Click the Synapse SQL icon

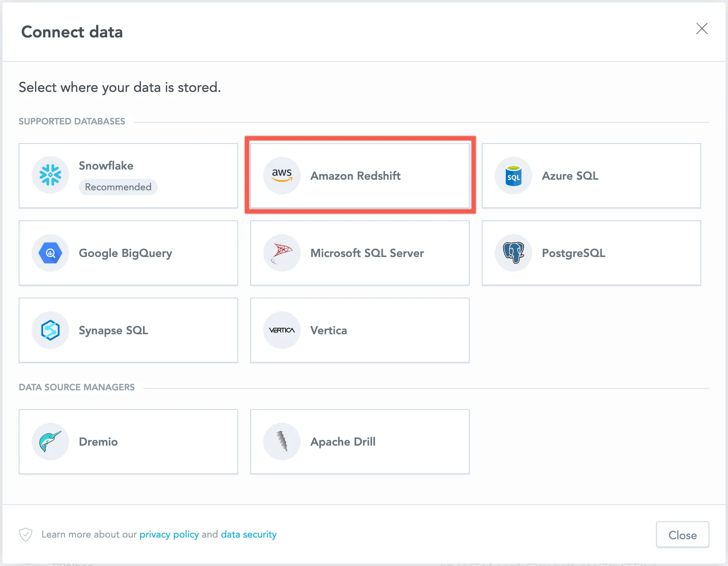(50, 330)
